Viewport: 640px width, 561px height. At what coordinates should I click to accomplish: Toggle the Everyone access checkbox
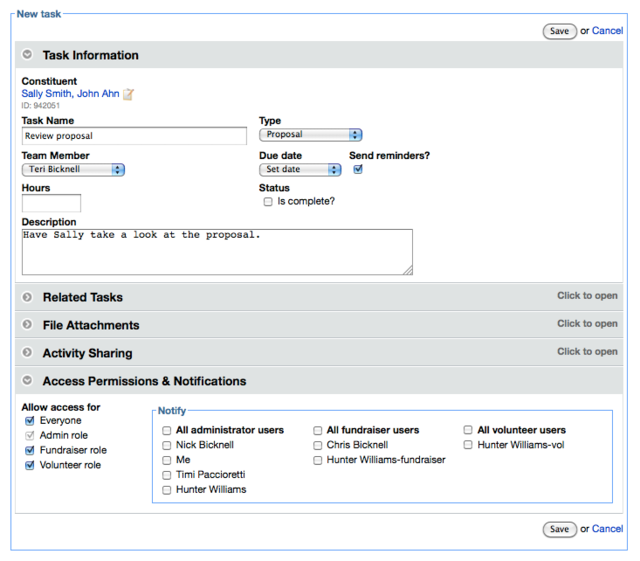[29, 421]
